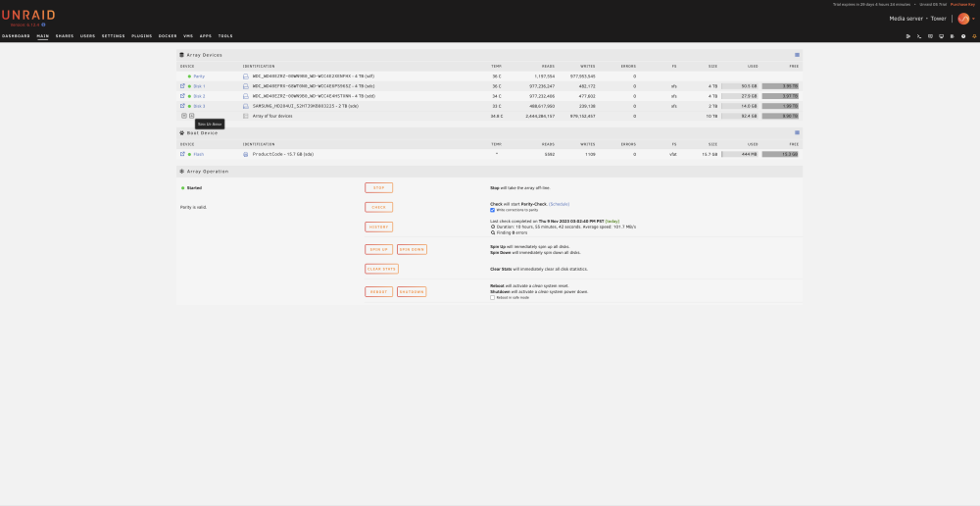
Task: Open the system Log icon
Action: coord(952,36)
